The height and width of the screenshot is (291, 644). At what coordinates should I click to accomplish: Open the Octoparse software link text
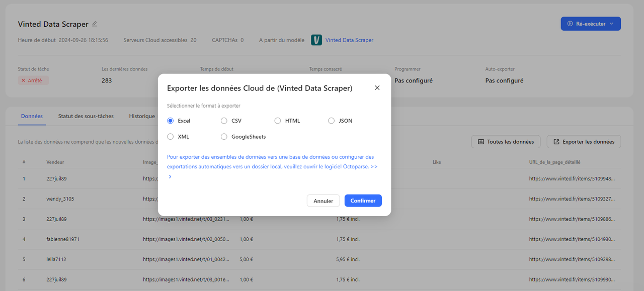tap(272, 162)
